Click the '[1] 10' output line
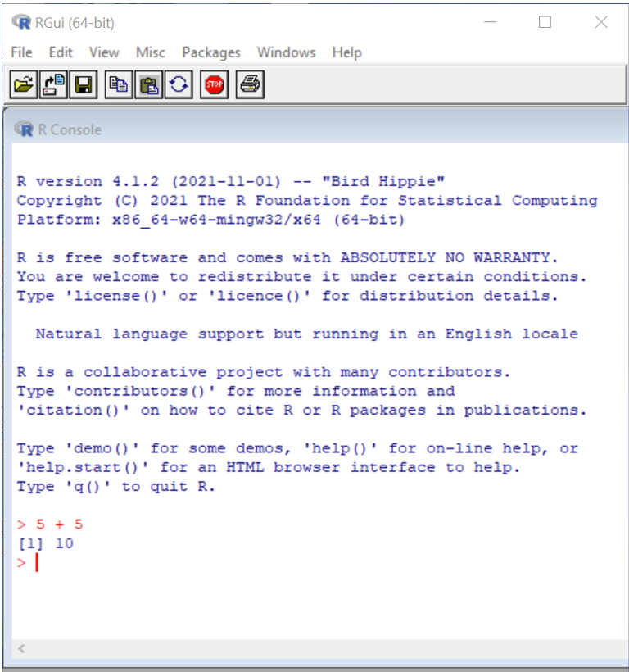Viewport: 629px width, 672px height. 45,543
